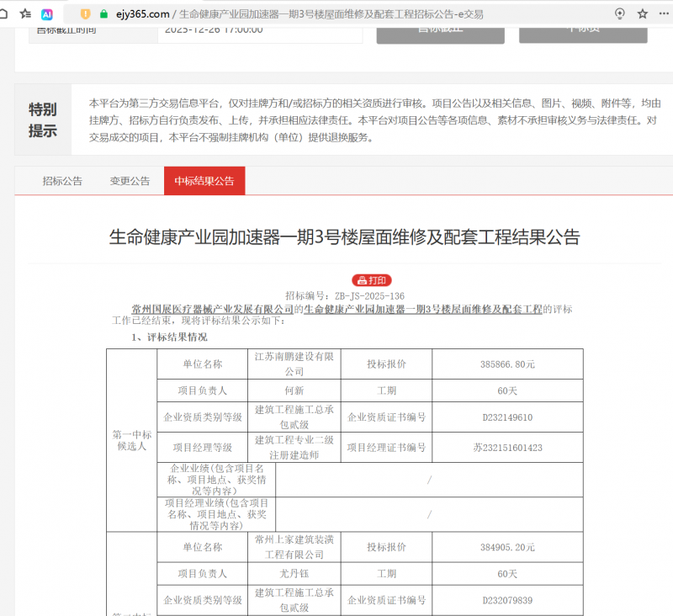Image resolution: width=673 pixels, height=616 pixels.
Task: Click the underlined project name in intro
Action: (x=422, y=309)
